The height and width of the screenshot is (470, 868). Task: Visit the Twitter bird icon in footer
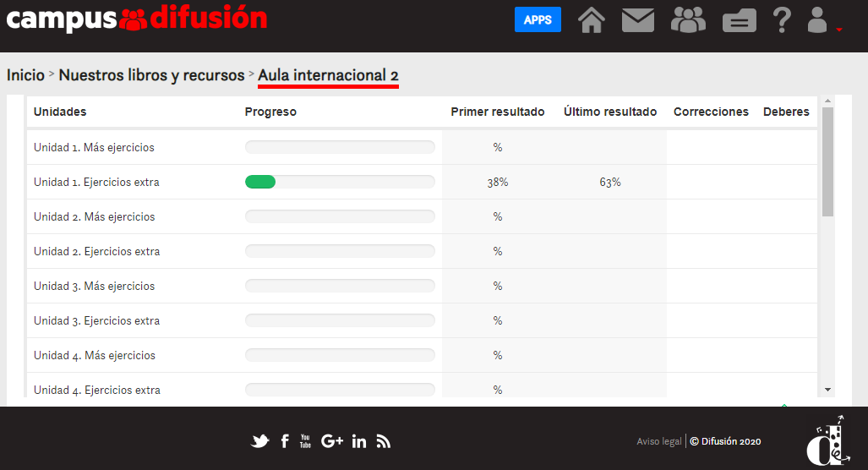click(259, 441)
